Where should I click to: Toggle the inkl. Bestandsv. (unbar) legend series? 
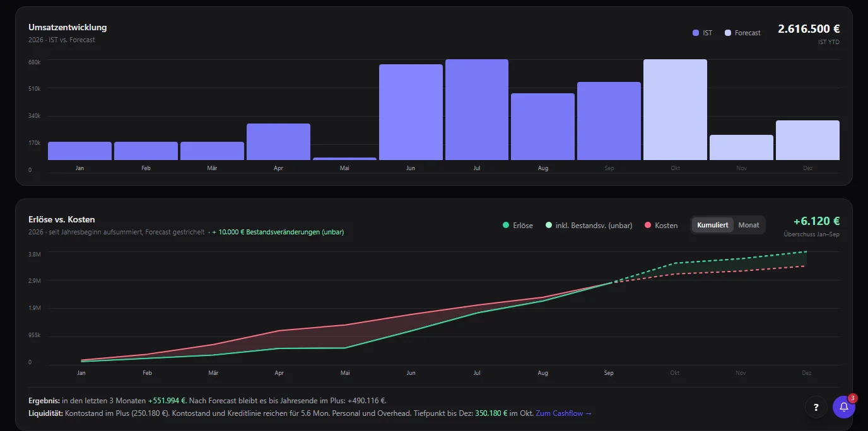[589, 225]
